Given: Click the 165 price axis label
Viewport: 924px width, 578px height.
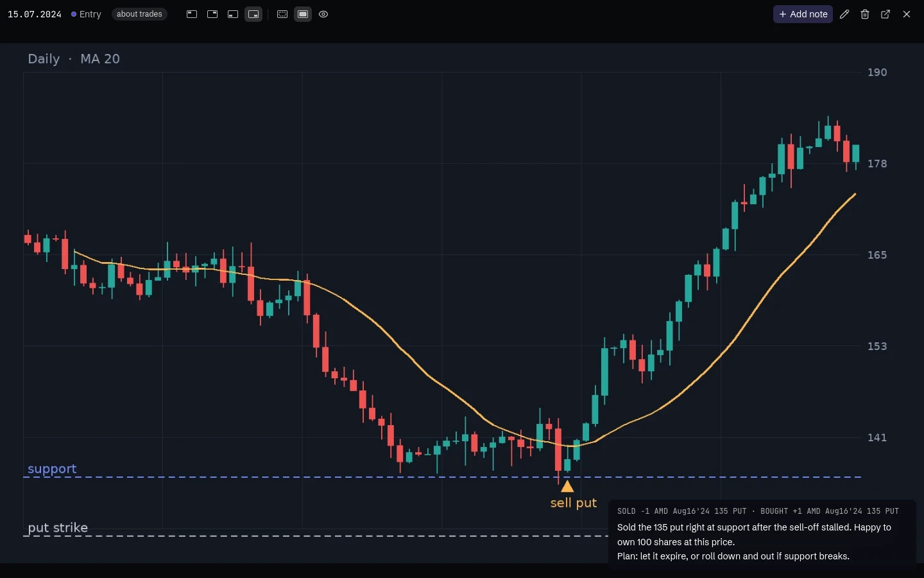Looking at the screenshot, I should click(x=877, y=255).
